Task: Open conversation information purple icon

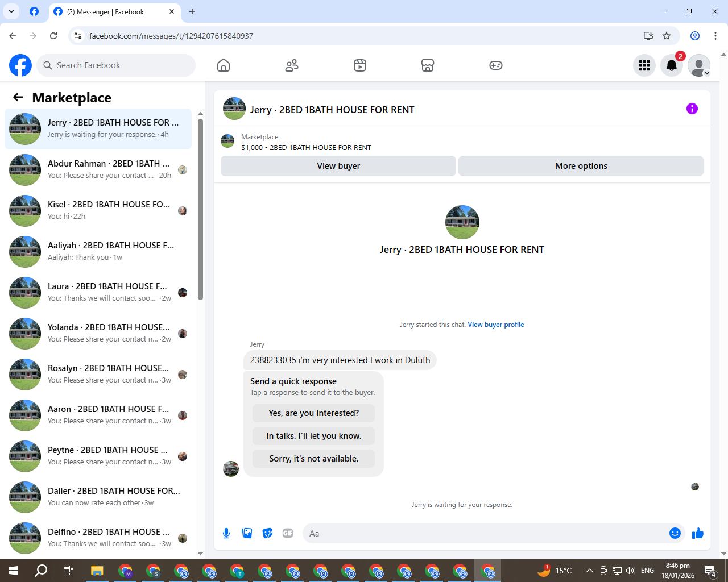Action: coord(692,109)
